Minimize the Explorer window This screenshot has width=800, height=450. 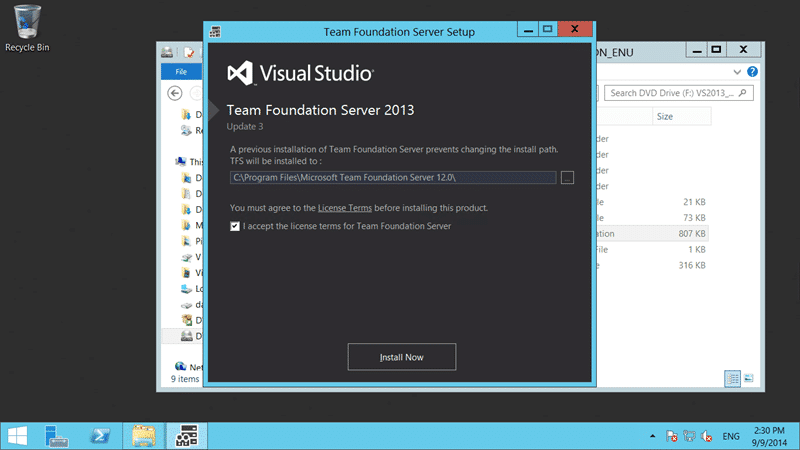coord(697,50)
